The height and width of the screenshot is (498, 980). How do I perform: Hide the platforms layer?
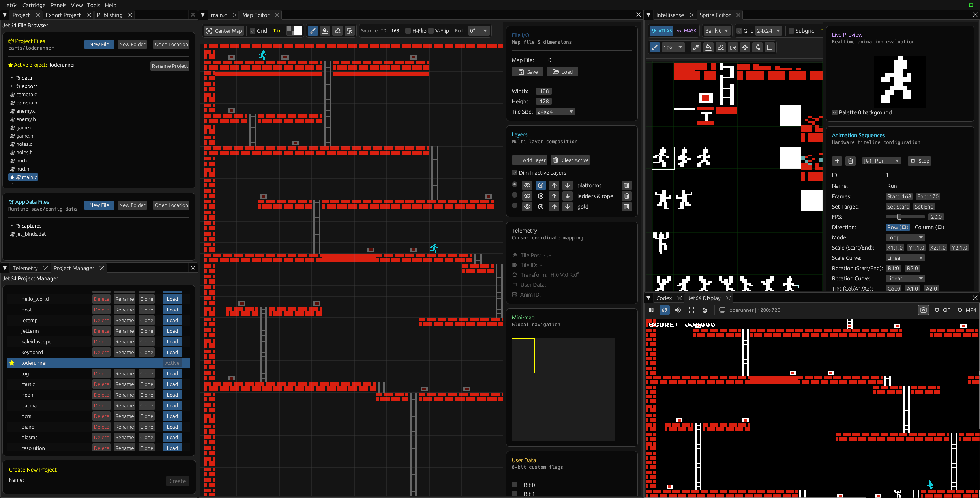point(527,185)
